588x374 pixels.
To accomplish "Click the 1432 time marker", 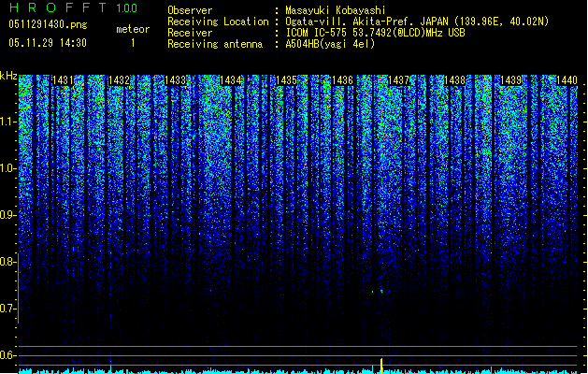I will point(119,80).
